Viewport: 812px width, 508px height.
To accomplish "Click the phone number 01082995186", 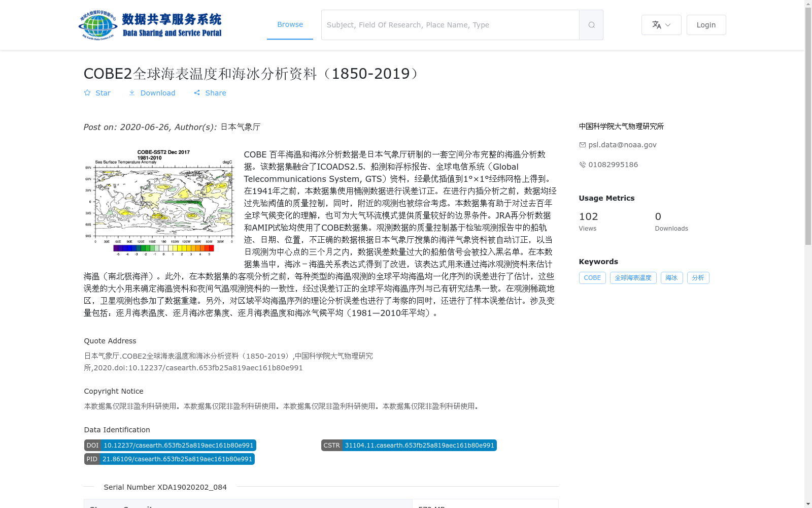I will (613, 165).
